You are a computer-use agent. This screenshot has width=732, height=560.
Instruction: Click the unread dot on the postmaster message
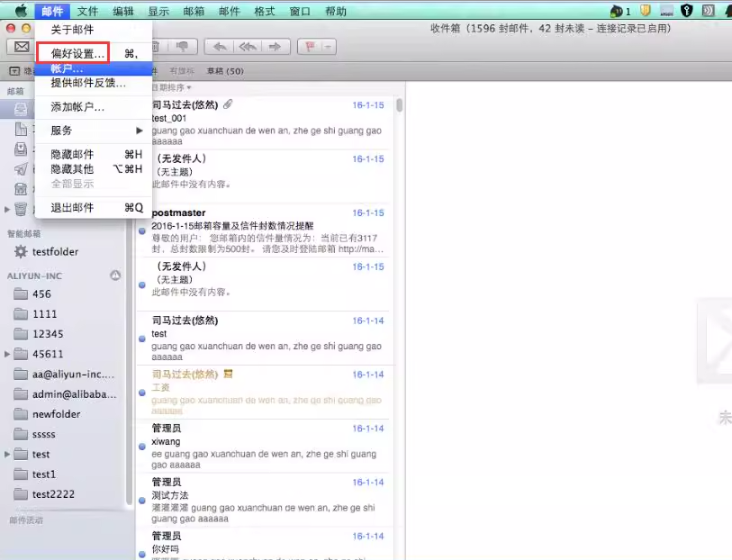141,230
